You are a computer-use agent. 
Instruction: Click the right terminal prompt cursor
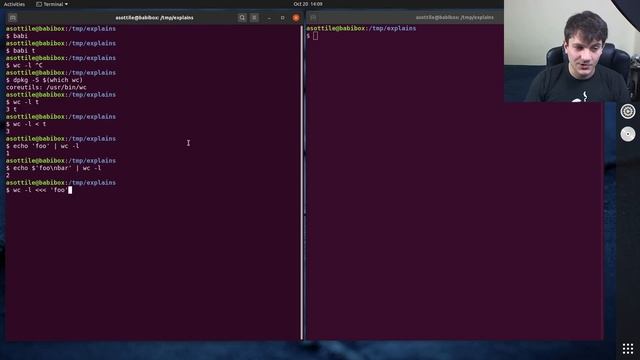click(x=316, y=36)
